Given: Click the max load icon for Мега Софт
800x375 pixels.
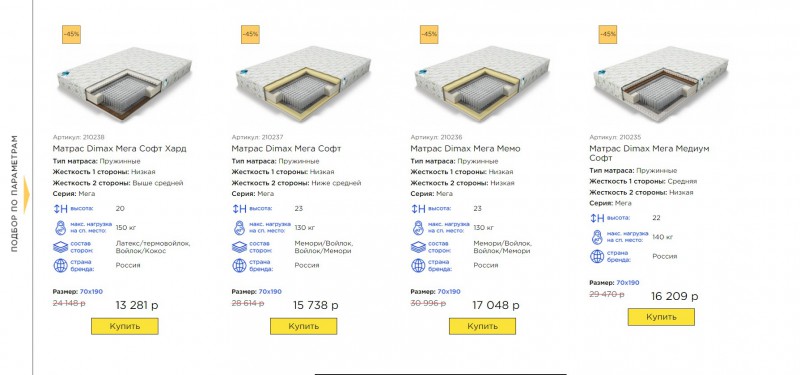Looking at the screenshot, I should tap(239, 228).
